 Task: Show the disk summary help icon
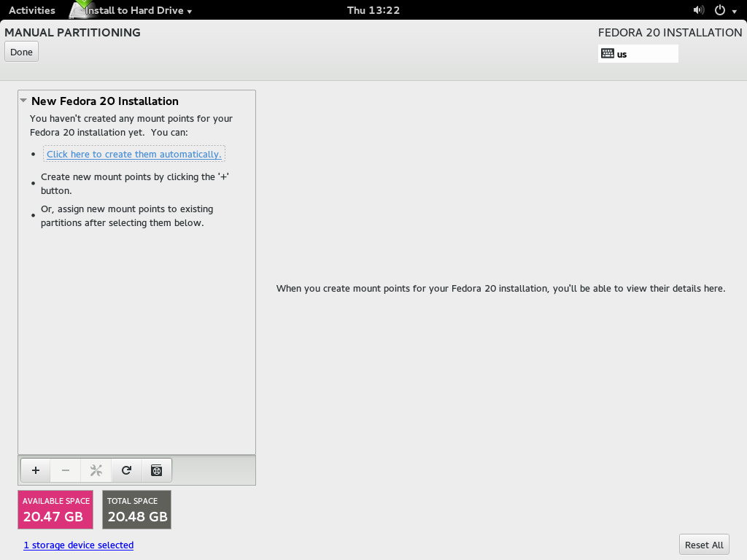[x=156, y=470]
